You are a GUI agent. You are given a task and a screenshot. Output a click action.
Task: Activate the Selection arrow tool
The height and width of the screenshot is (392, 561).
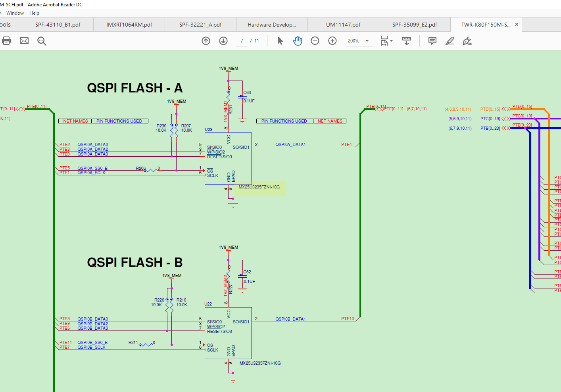tap(280, 40)
